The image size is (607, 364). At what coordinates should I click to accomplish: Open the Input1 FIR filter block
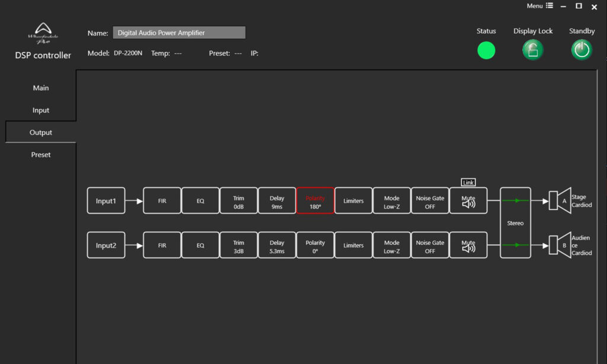(x=162, y=201)
